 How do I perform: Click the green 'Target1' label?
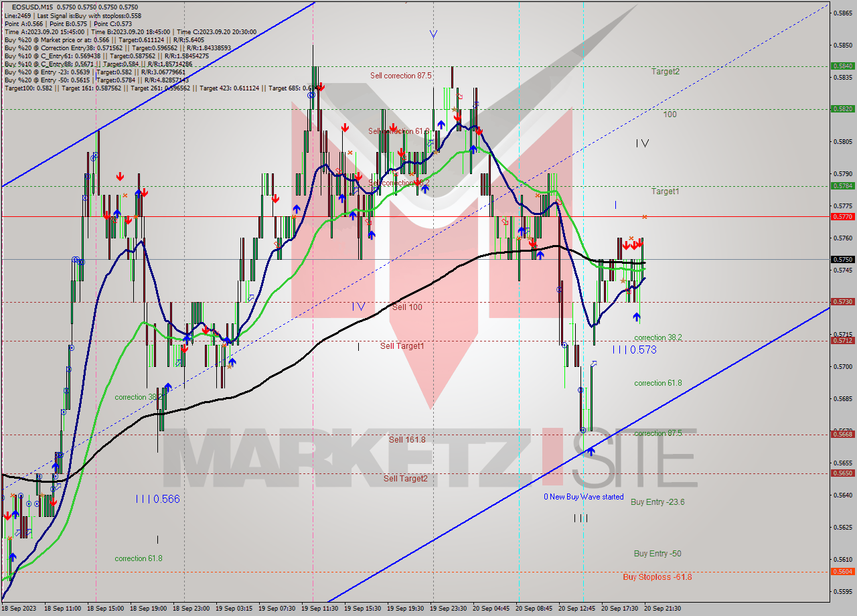pos(666,191)
